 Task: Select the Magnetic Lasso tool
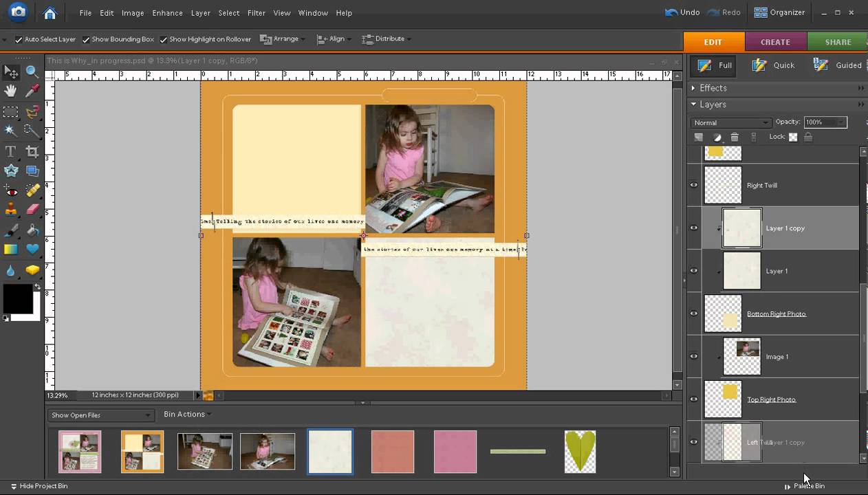coord(32,112)
